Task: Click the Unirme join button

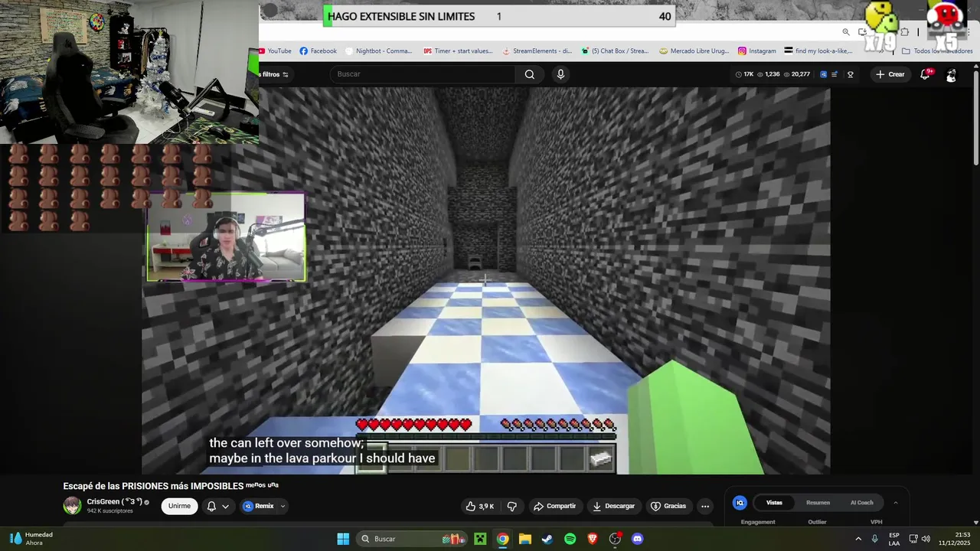Action: pos(179,506)
